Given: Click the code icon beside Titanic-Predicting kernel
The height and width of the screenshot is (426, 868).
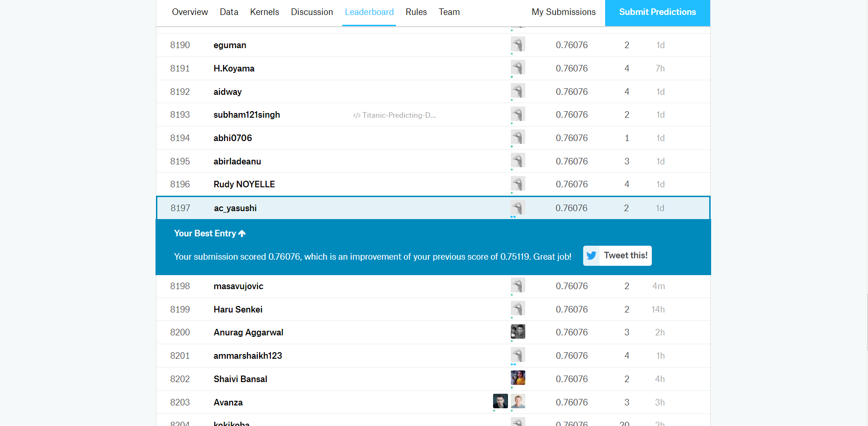Looking at the screenshot, I should (x=357, y=115).
